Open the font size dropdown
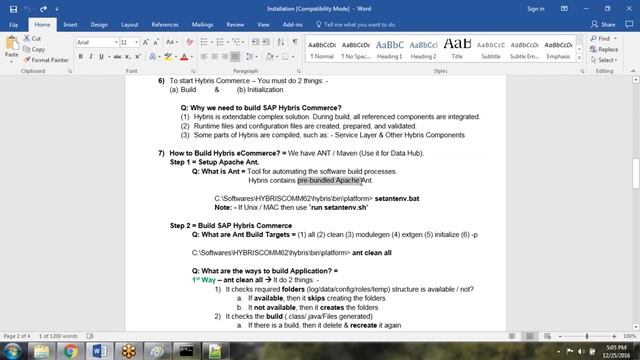The height and width of the screenshot is (360, 640). click(136, 42)
